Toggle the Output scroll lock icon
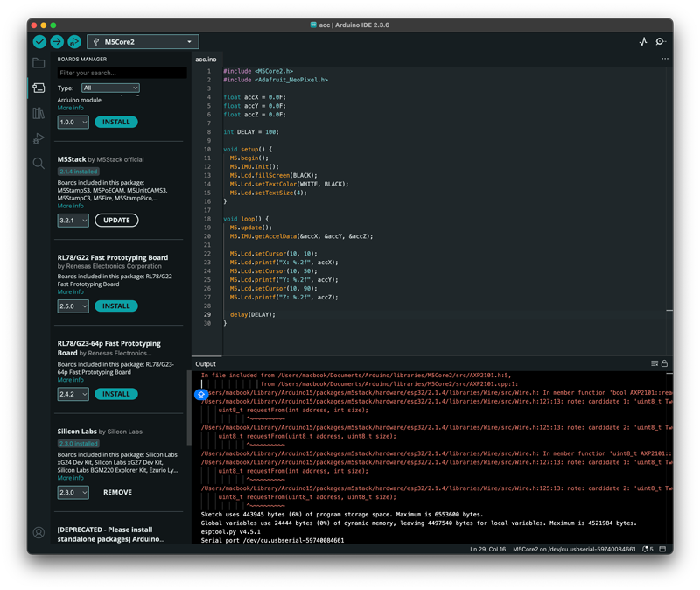Viewport: 700px width, 590px height. [664, 363]
